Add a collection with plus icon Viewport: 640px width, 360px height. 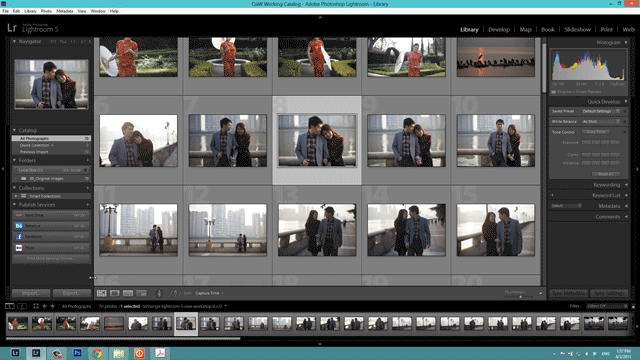tap(87, 188)
